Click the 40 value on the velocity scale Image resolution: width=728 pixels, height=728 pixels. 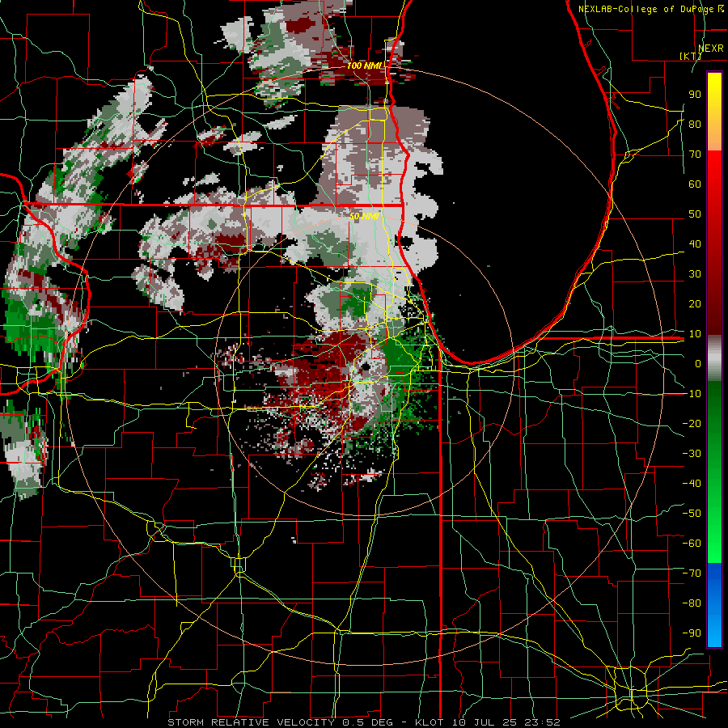tap(695, 243)
